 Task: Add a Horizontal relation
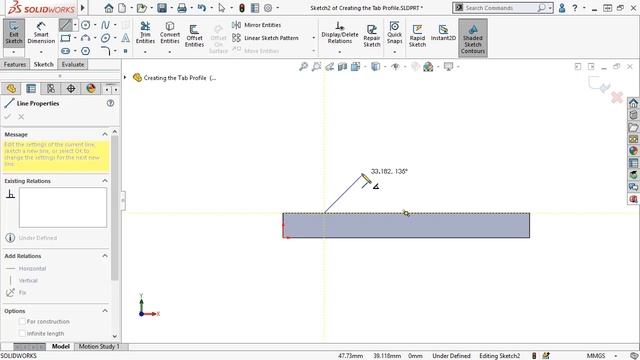click(x=26, y=269)
